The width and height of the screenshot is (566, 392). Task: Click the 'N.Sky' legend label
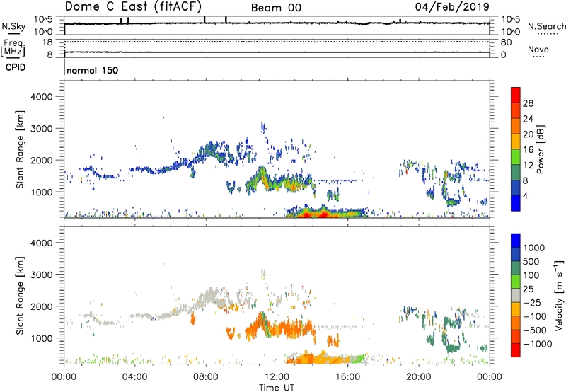(13, 27)
